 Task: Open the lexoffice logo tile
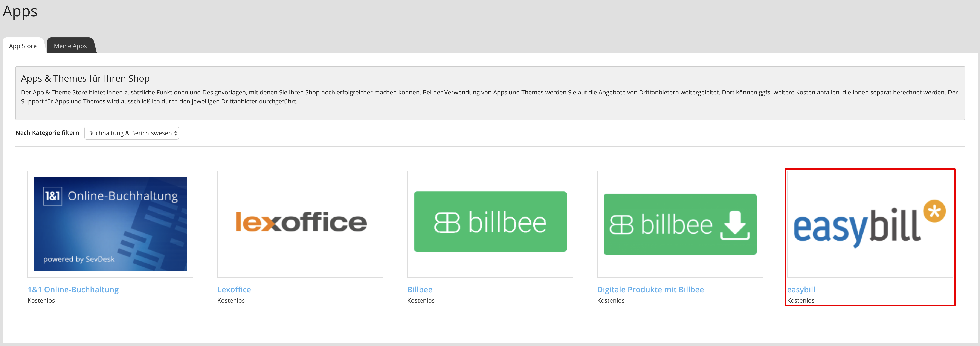300,224
